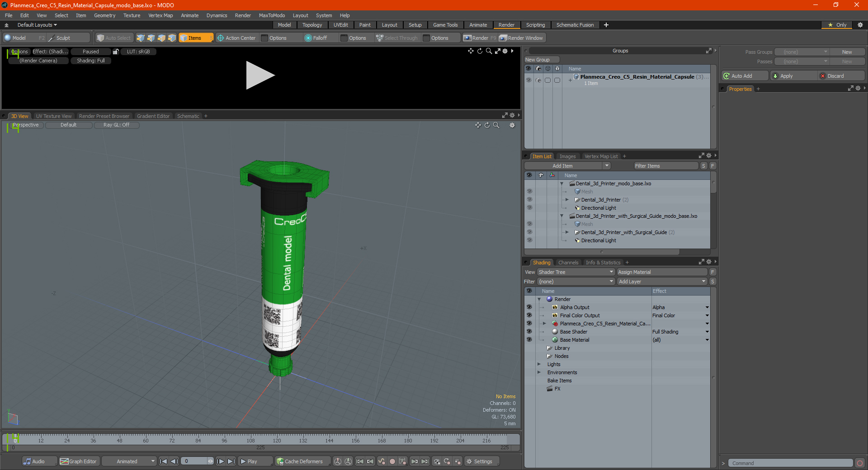Click the Auto Add button
This screenshot has width=868, height=470.
tap(745, 76)
